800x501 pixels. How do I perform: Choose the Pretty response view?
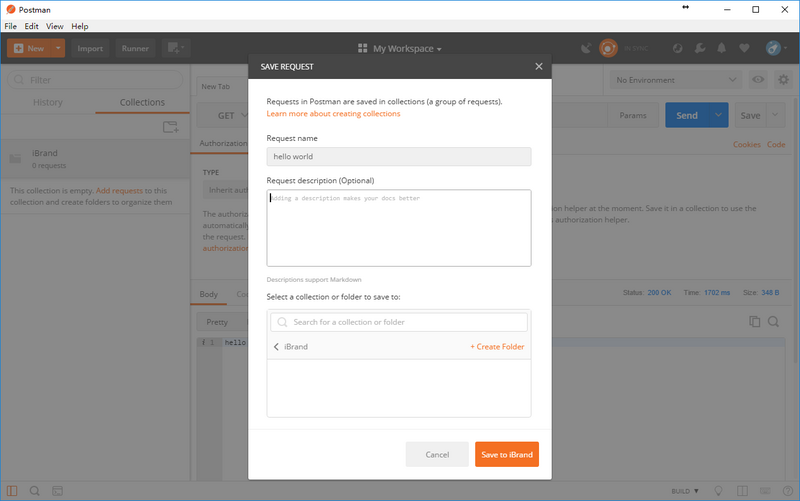click(x=217, y=322)
